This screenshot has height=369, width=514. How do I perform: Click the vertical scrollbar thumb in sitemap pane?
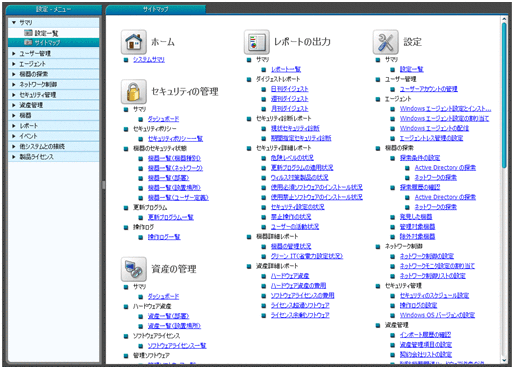click(504, 95)
